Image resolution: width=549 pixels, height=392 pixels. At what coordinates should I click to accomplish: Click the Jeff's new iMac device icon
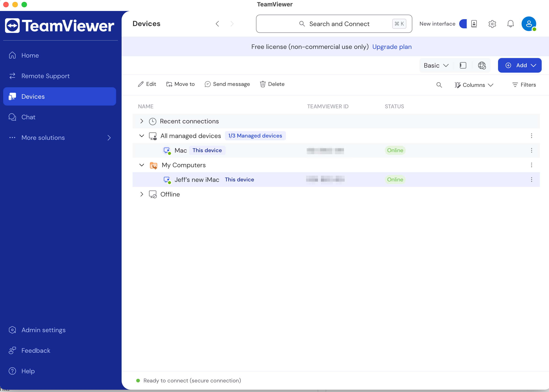tap(167, 180)
